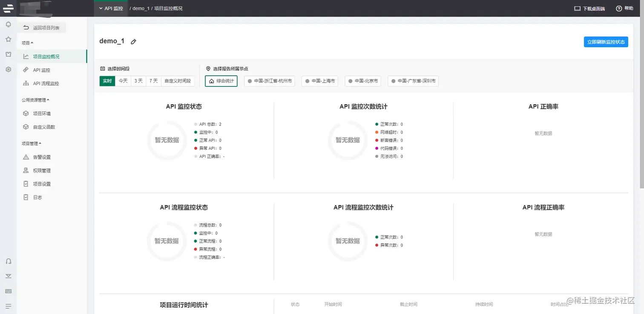This screenshot has height=314, width=644.
Task: Click the 项目环境 cube icon
Action: (x=26, y=114)
